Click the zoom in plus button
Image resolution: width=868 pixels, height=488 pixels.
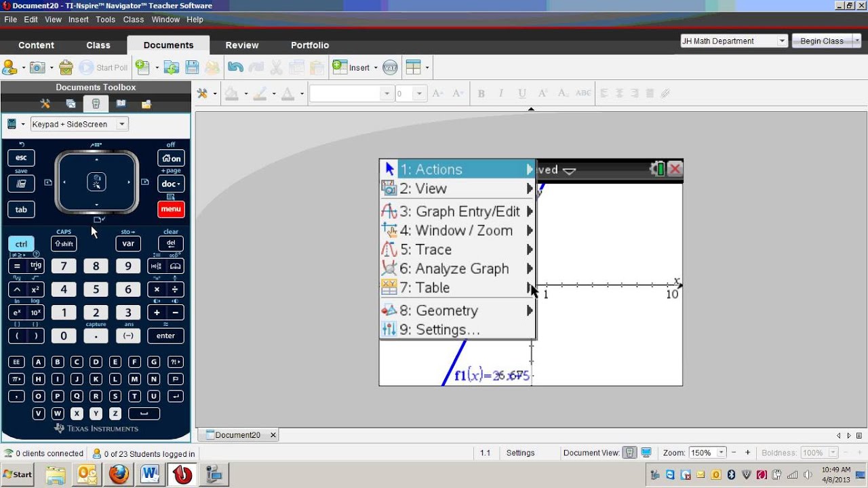click(748, 453)
